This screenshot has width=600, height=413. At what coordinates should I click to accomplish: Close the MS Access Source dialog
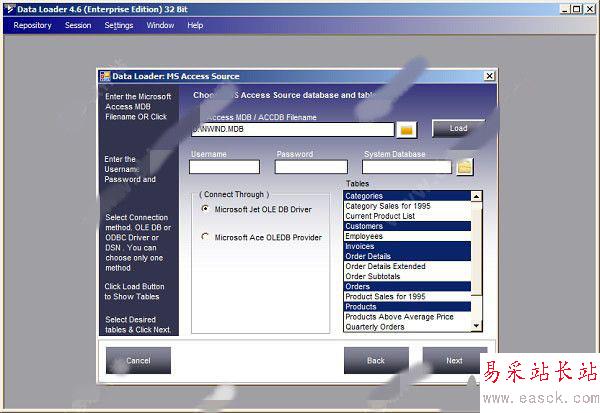coord(489,76)
